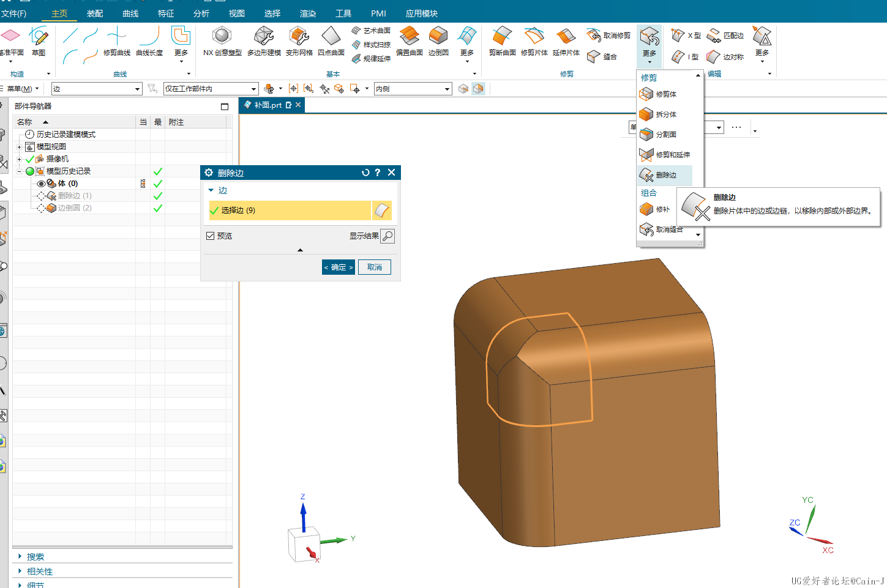
Task: Toggle the 摄像机 checkmark in navigator
Action: click(x=30, y=159)
